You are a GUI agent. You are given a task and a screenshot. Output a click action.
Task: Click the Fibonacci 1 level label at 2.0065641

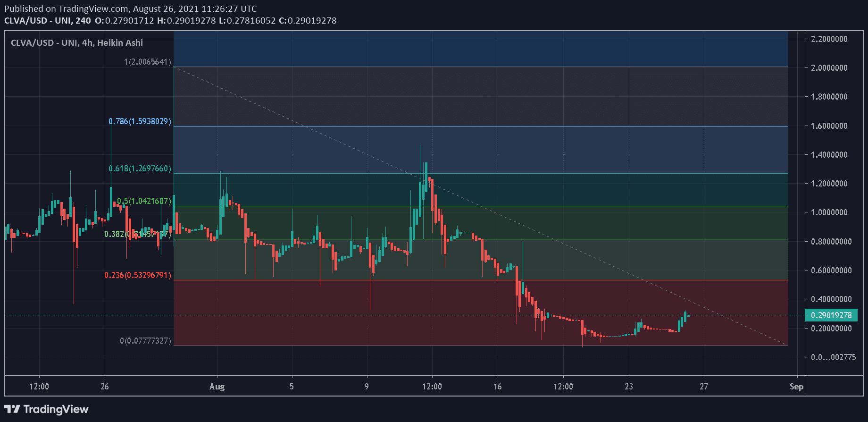[147, 62]
